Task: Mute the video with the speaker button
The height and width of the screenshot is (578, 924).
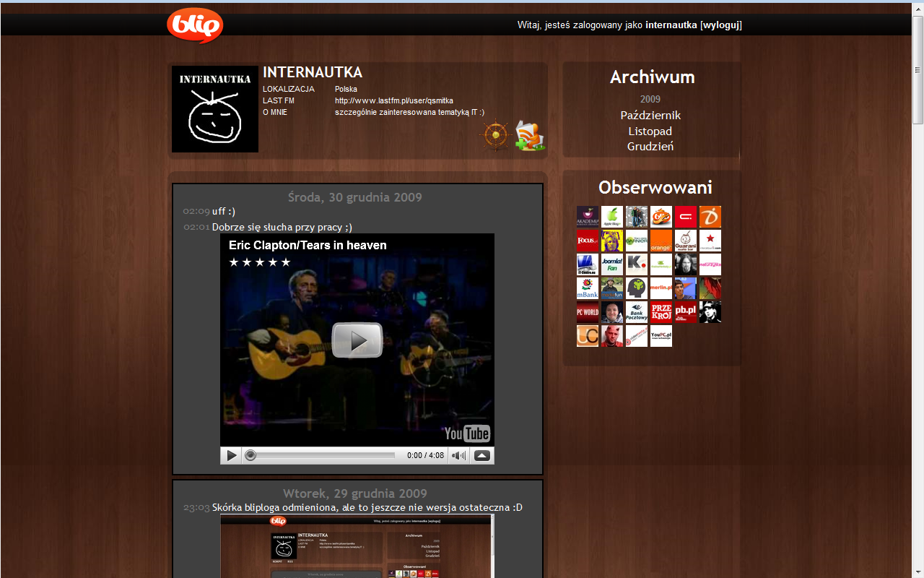Action: point(458,455)
